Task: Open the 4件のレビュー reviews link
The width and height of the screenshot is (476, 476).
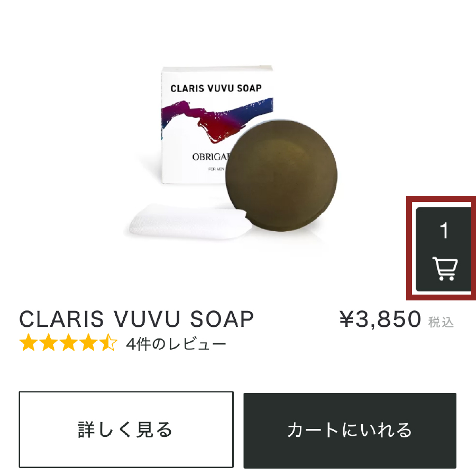Action: point(176,344)
